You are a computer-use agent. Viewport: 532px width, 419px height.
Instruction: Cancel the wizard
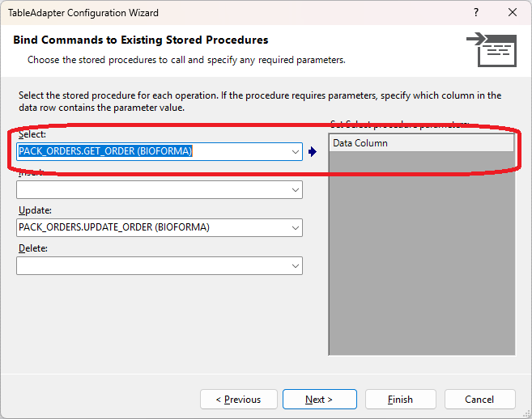click(x=479, y=400)
